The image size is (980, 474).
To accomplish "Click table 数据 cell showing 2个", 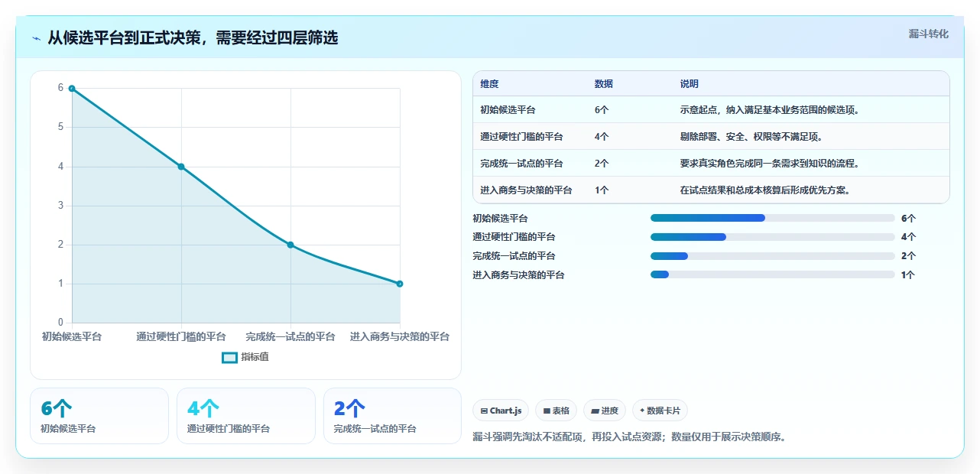I will click(602, 164).
